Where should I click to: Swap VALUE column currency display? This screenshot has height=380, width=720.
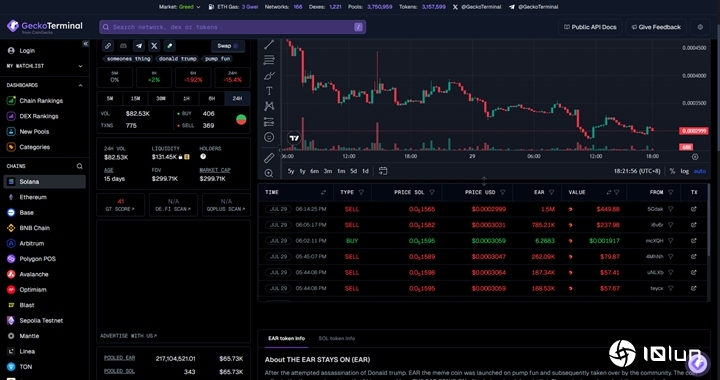609,192
